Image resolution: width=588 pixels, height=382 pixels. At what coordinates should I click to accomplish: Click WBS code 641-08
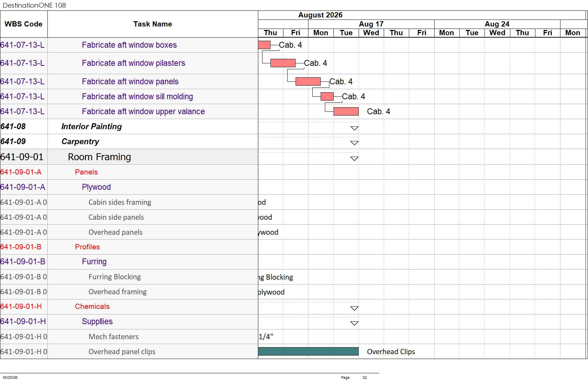pos(13,126)
